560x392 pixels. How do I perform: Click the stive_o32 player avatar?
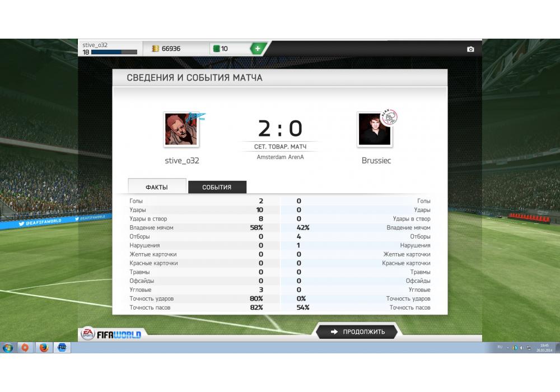(x=181, y=129)
